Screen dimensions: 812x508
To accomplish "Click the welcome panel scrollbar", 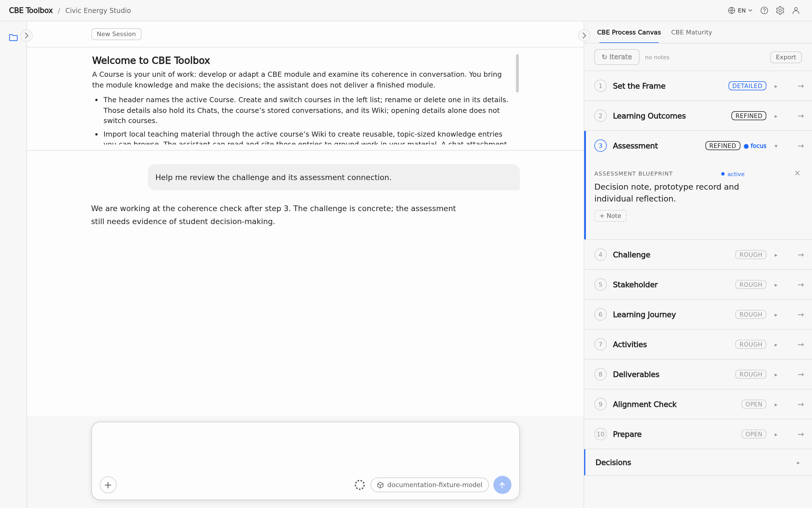I will pyautogui.click(x=517, y=73).
